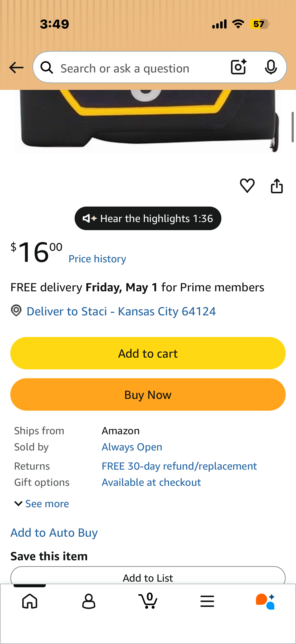View FREE 30-day refund/replacement details
296x644 pixels.
179,466
